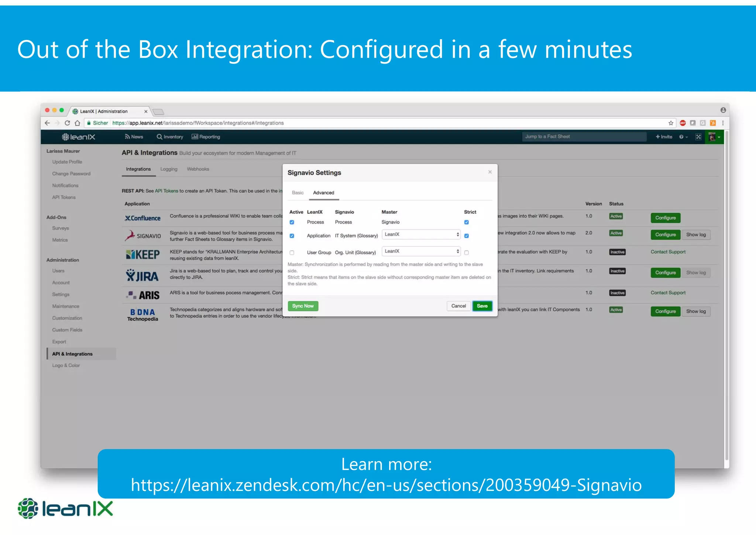Click Jump to a Fact Sheet field
The width and height of the screenshot is (756, 535).
584,137
